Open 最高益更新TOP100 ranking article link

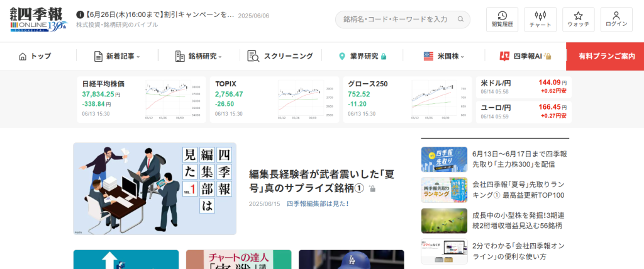tap(518, 190)
